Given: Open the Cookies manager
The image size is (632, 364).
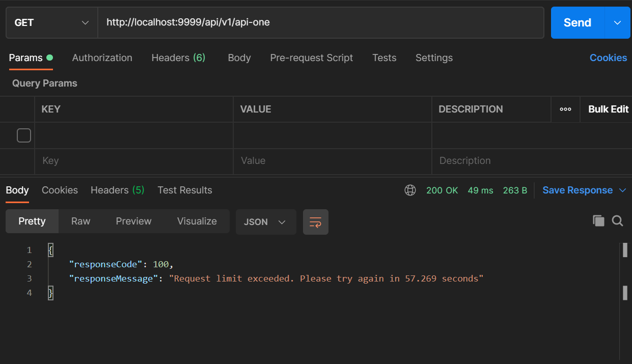Looking at the screenshot, I should [608, 58].
